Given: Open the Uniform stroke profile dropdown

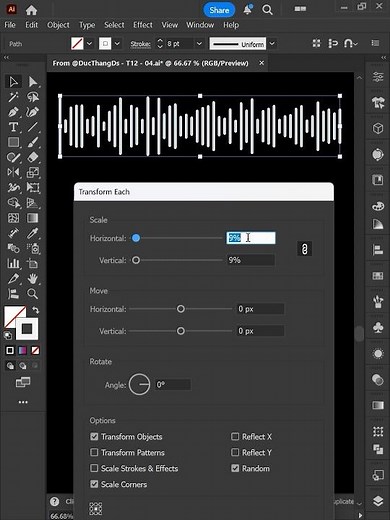Looking at the screenshot, I should pos(272,44).
